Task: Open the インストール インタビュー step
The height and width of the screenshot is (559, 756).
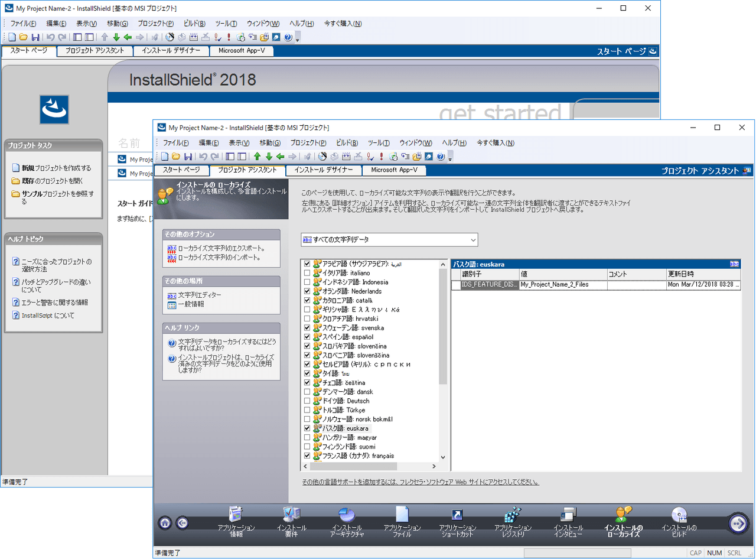Action: coord(568,522)
